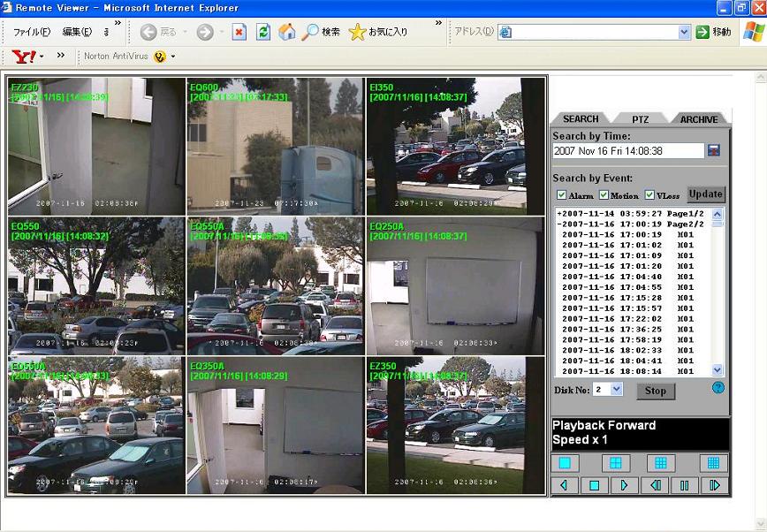Viewport: 767px width, 532px height.
Task: Go to browser Home page
Action: pos(287,33)
